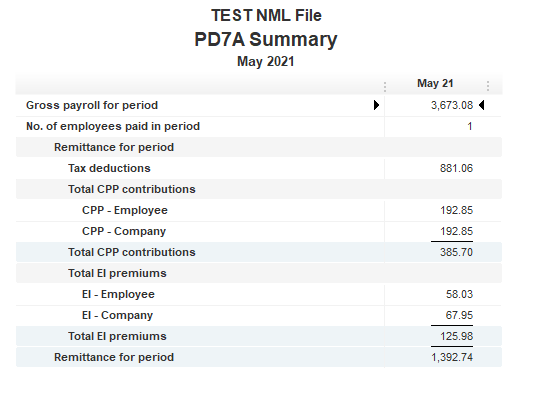Click the column resize dots right of May 21

point(488,86)
